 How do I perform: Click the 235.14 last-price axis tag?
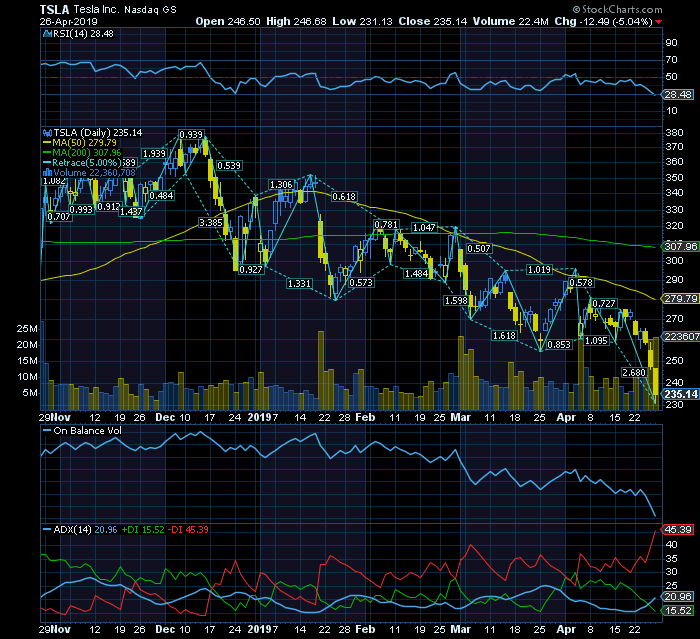tap(680, 394)
